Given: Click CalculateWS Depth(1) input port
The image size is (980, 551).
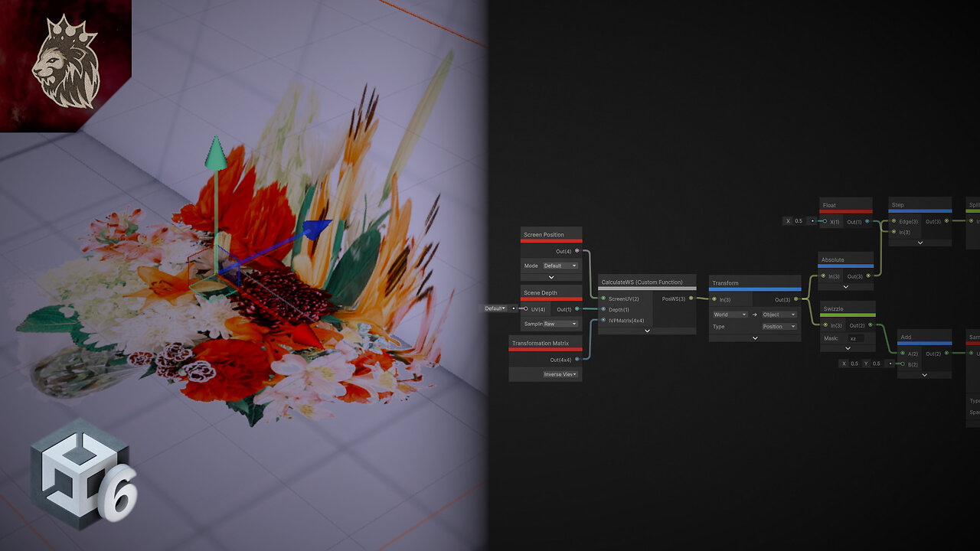Looking at the screenshot, I should tap(603, 309).
